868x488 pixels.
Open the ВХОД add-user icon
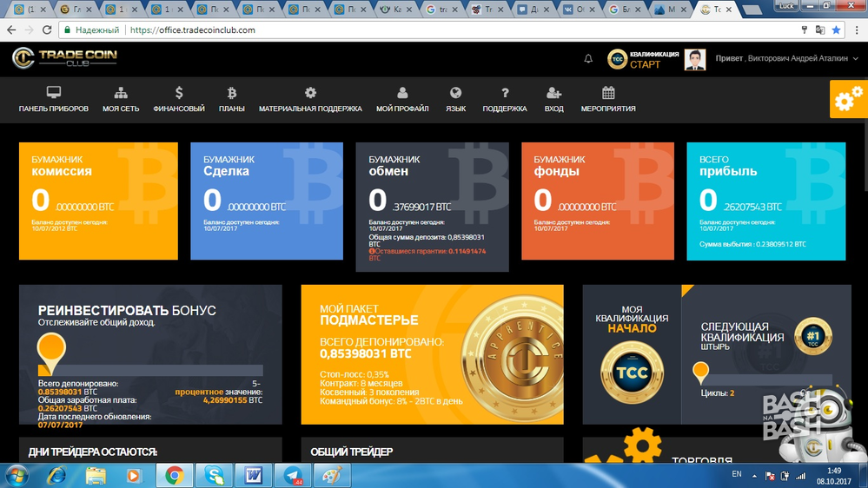click(553, 92)
